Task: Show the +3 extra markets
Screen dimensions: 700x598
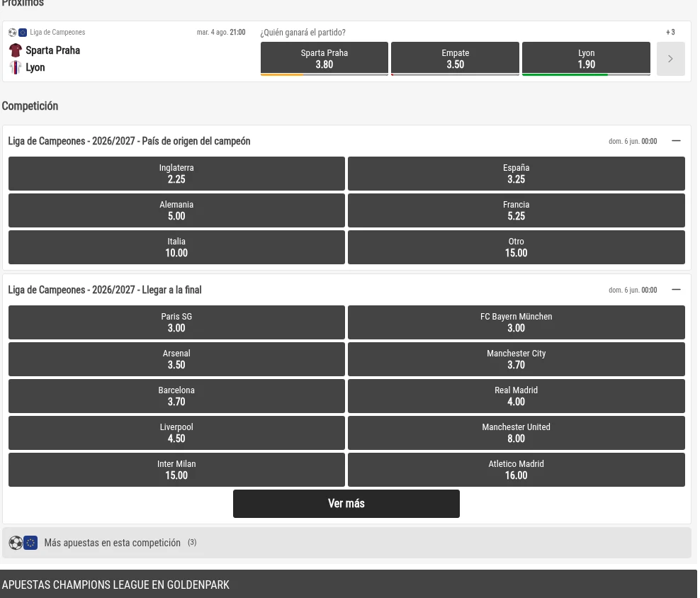Action: (670, 32)
